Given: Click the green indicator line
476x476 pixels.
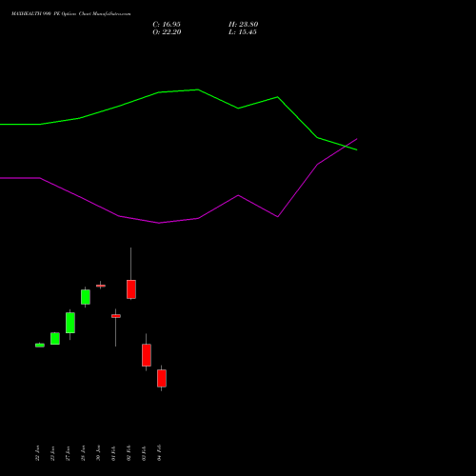Looking at the screenshot, I should (198, 90).
